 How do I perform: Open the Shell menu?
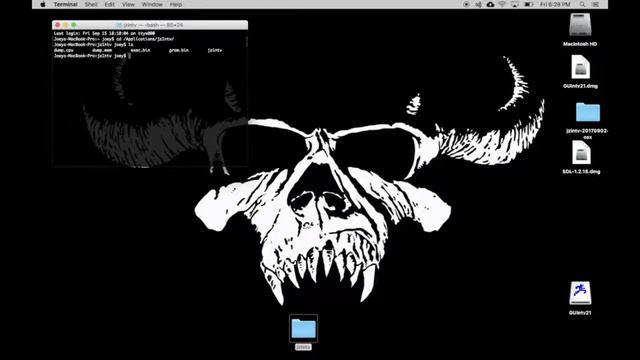(x=91, y=4)
